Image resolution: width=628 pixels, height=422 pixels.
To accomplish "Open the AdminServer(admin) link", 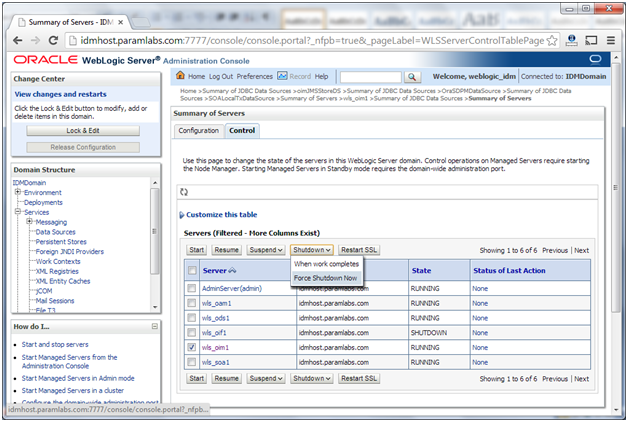I will point(232,288).
